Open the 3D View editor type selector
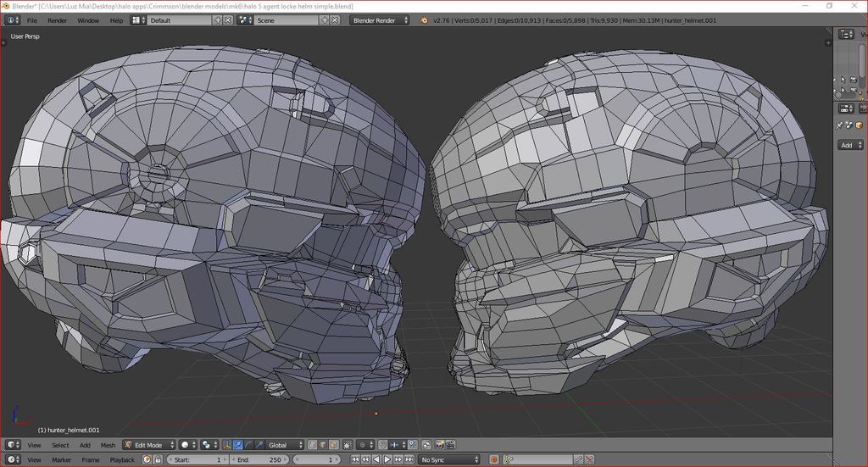Viewport: 868px width, 467px height. 13,445
